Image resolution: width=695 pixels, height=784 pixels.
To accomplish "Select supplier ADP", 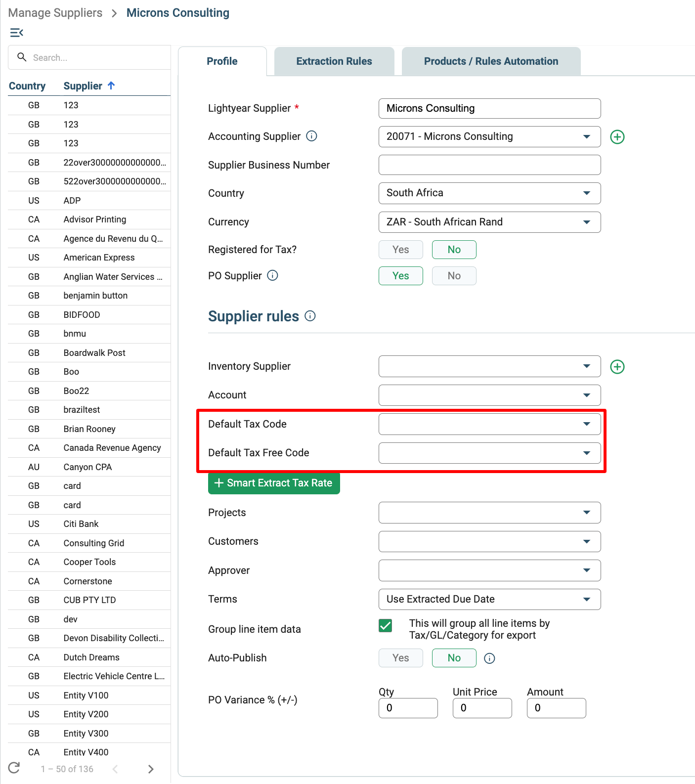I will pos(89,201).
